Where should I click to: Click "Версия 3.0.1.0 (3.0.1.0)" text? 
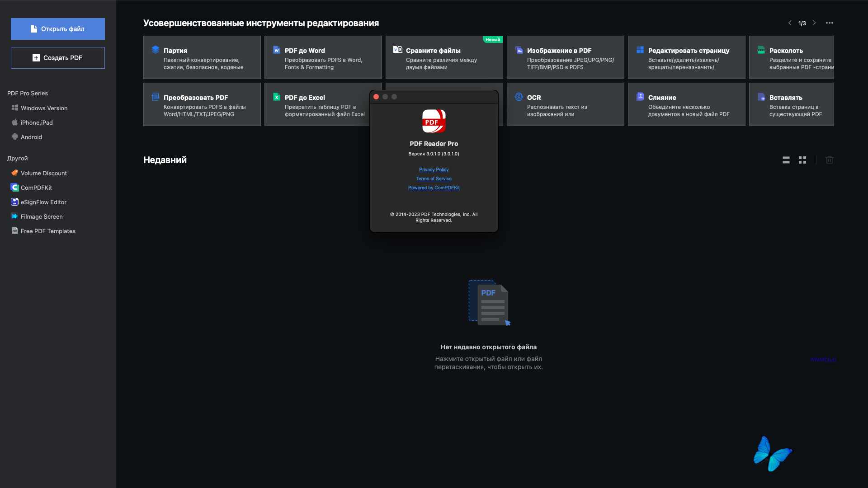point(434,154)
